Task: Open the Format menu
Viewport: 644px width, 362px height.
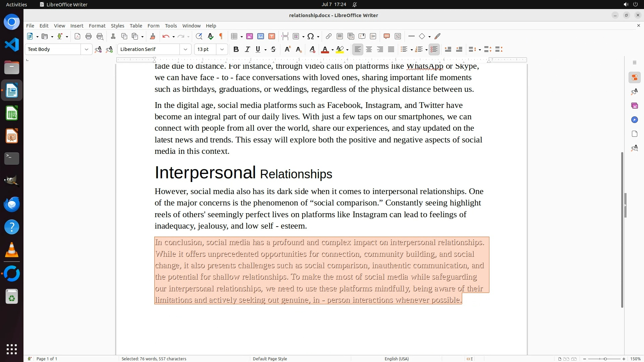Action: [97, 26]
